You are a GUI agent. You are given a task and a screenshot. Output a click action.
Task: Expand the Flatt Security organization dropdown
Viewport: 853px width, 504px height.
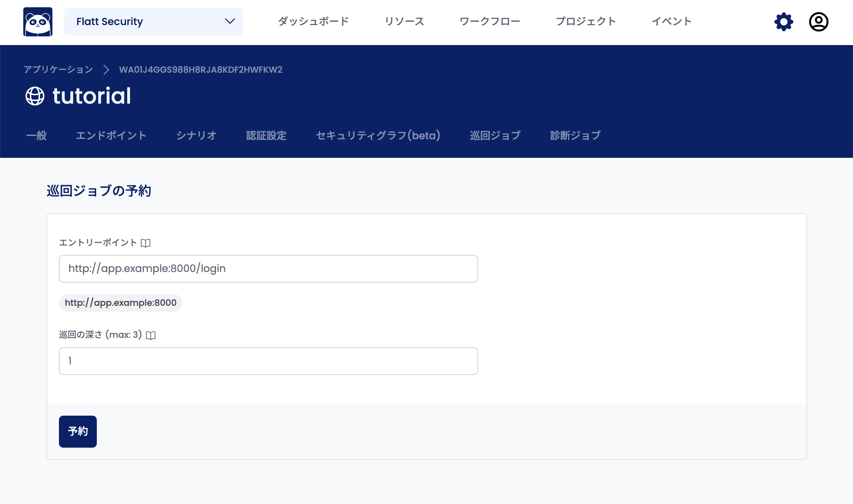[154, 22]
